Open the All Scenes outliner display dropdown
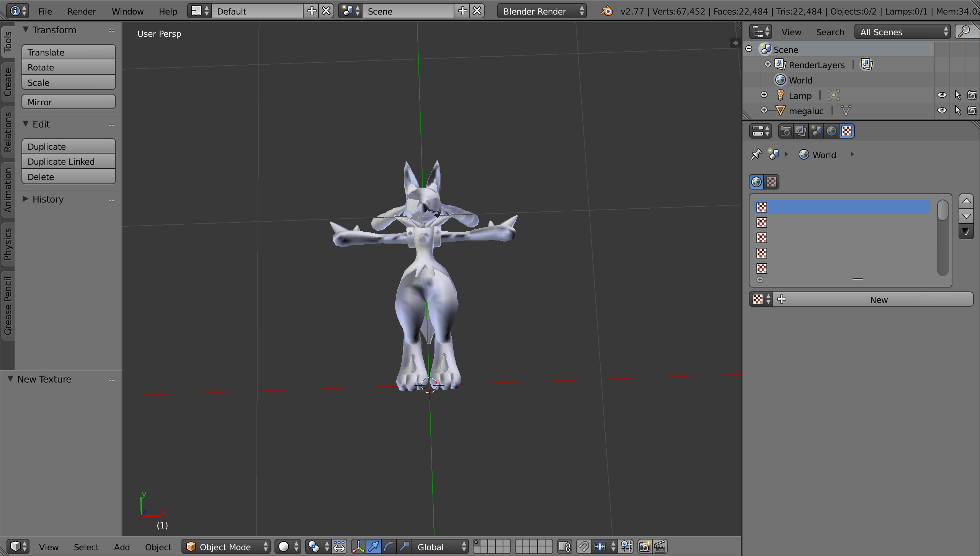980x556 pixels. pos(902,32)
